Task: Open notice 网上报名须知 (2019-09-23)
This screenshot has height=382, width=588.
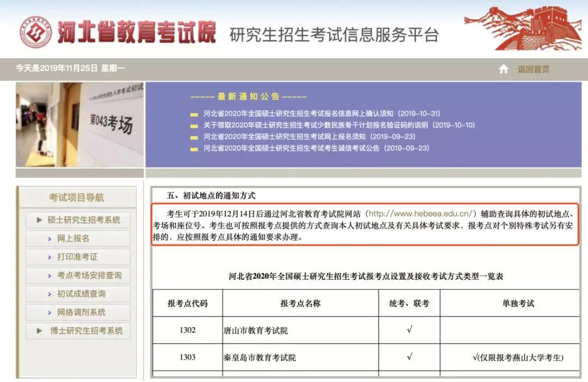Action: click(x=309, y=137)
